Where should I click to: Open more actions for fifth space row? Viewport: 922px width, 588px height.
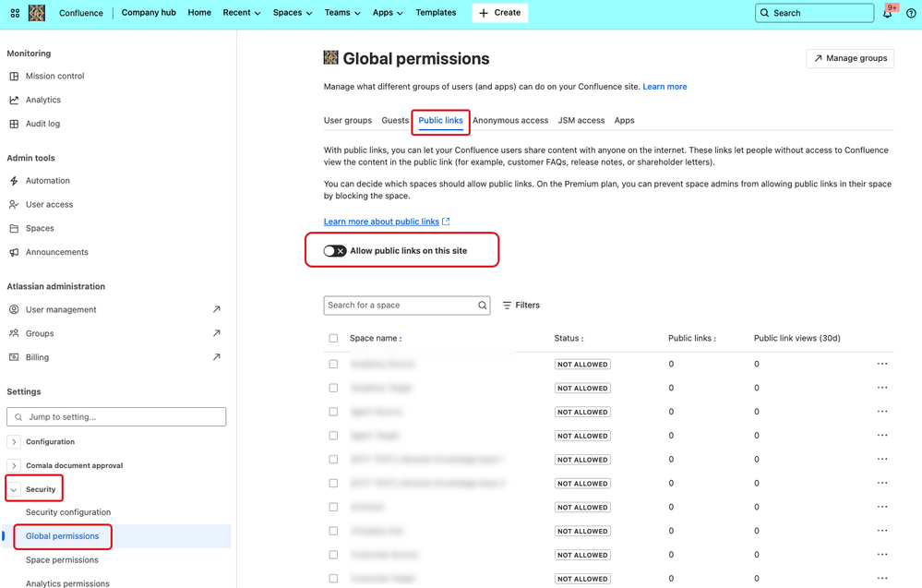pyautogui.click(x=882, y=459)
